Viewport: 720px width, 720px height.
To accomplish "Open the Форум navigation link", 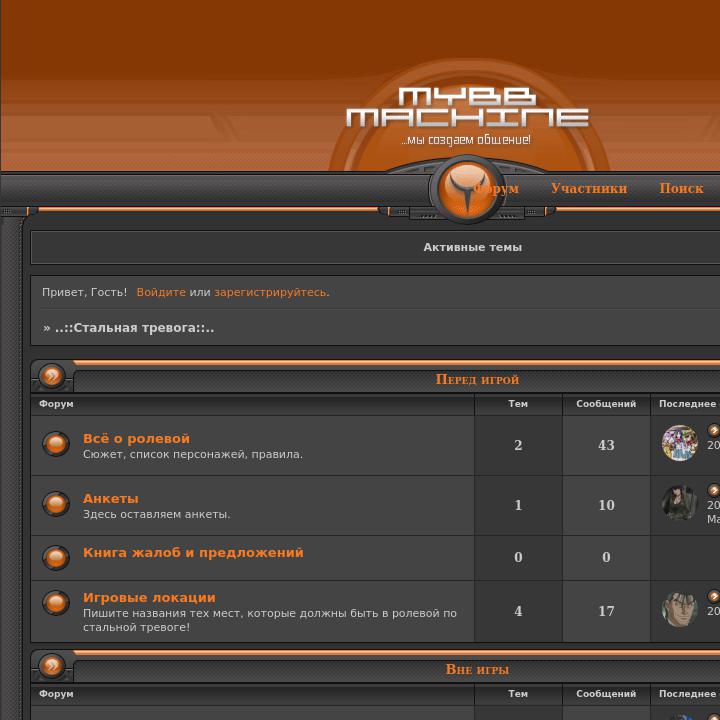I will tap(497, 188).
